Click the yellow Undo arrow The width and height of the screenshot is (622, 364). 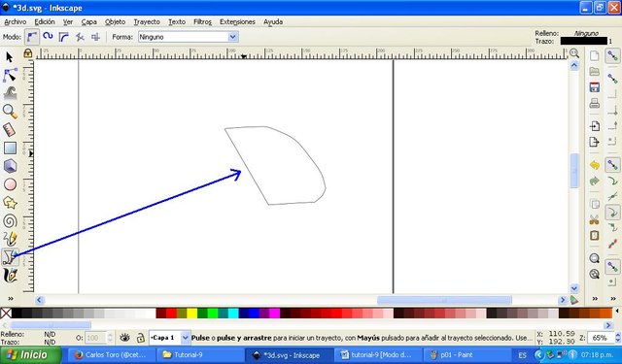(594, 165)
